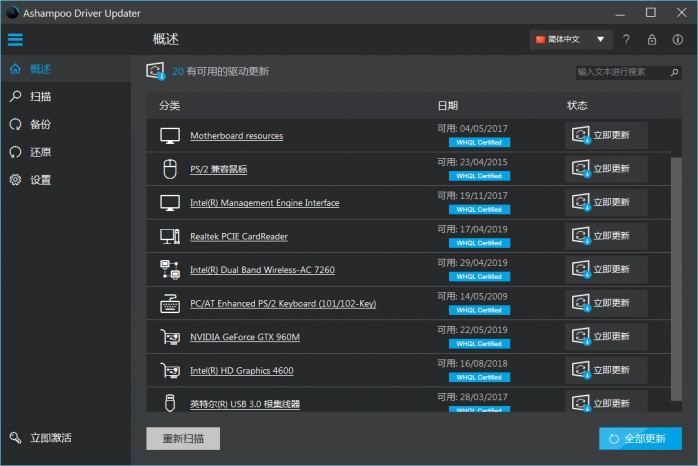Click the home icon beside 概述
The height and width of the screenshot is (466, 698).
pyautogui.click(x=15, y=69)
